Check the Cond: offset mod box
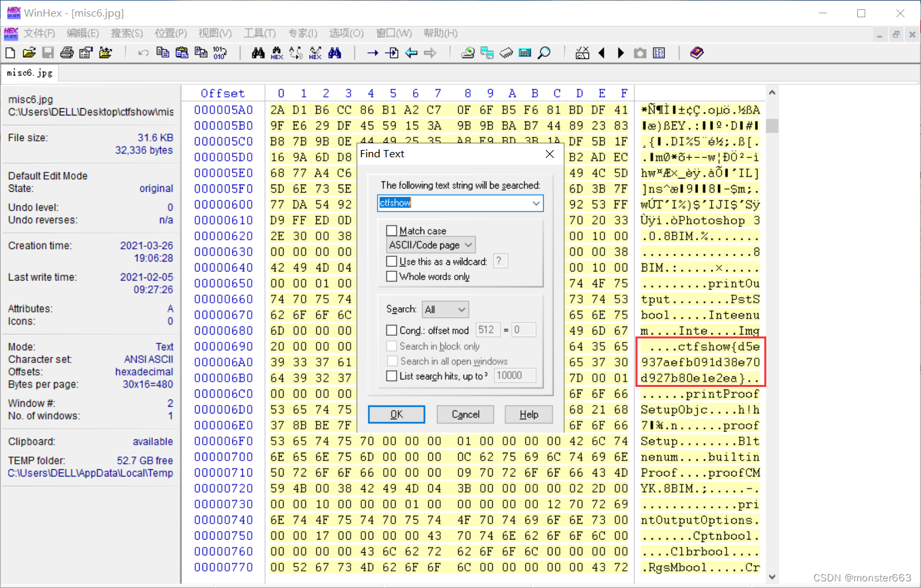 pos(392,330)
